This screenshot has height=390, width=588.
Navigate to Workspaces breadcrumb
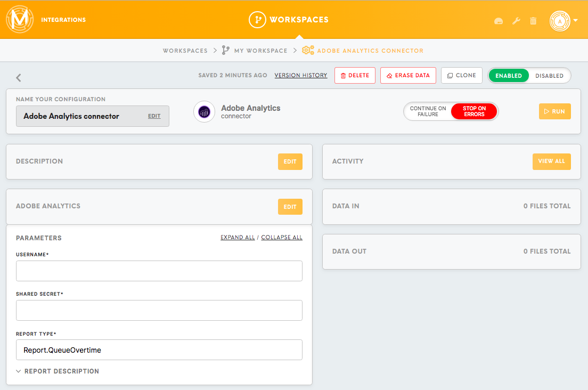pos(185,51)
